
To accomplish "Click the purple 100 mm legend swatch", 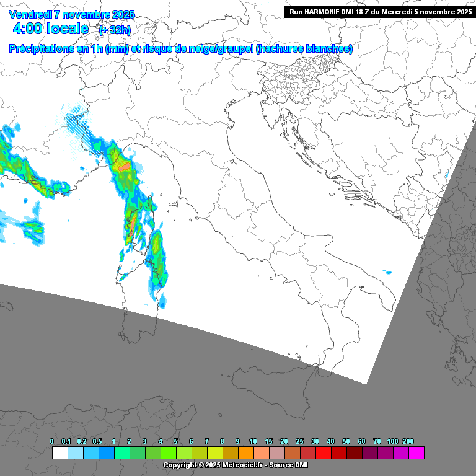I will coord(401,453).
